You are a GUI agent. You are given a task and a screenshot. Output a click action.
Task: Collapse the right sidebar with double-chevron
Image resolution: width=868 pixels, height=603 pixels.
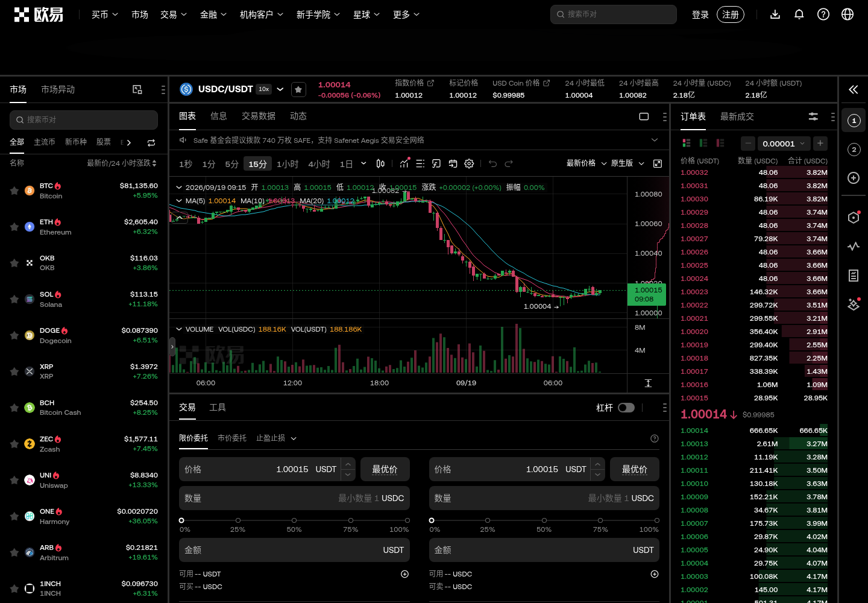(x=854, y=90)
